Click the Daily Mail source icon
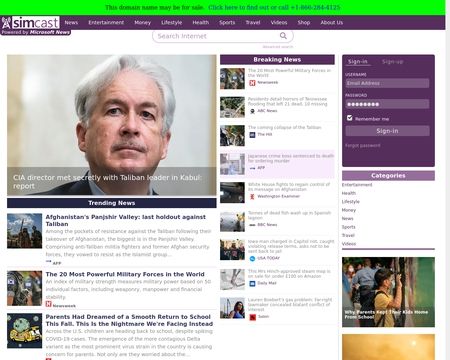The width and height of the screenshot is (450, 360). 252,283
